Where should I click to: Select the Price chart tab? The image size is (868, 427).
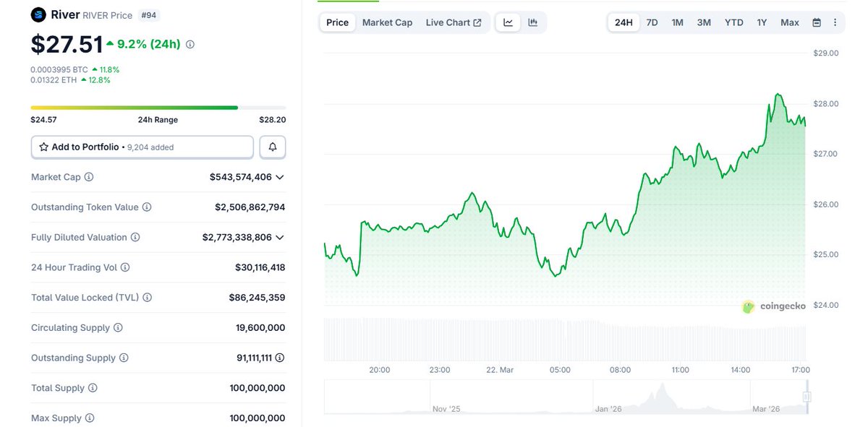tap(337, 22)
